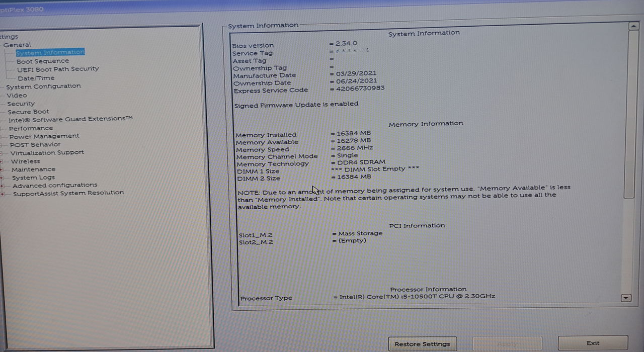Click the PCI Information heading
Image resolution: width=644 pixels, height=352 pixels.
(417, 226)
